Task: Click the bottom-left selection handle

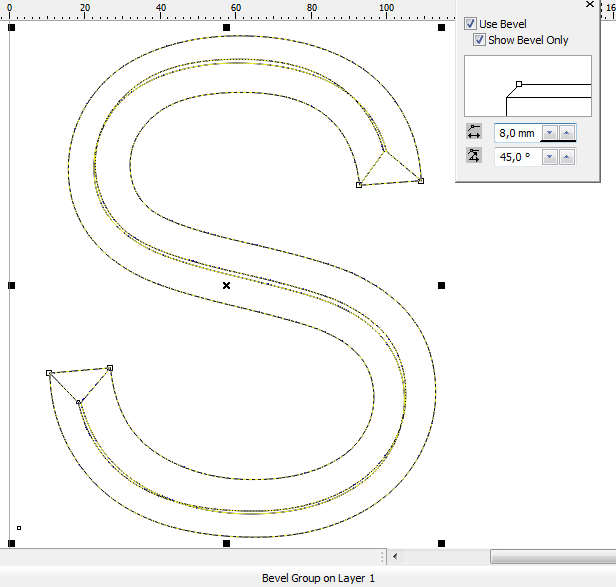Action: click(x=11, y=543)
